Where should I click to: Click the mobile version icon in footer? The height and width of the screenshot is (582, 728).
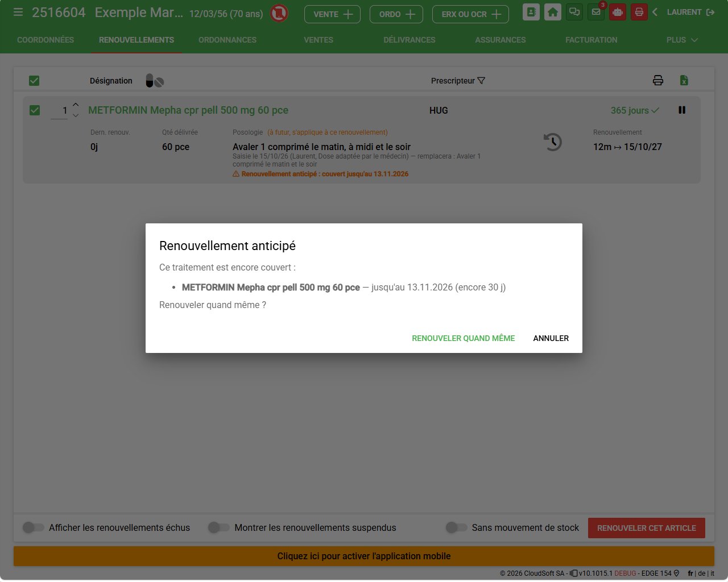pos(574,573)
